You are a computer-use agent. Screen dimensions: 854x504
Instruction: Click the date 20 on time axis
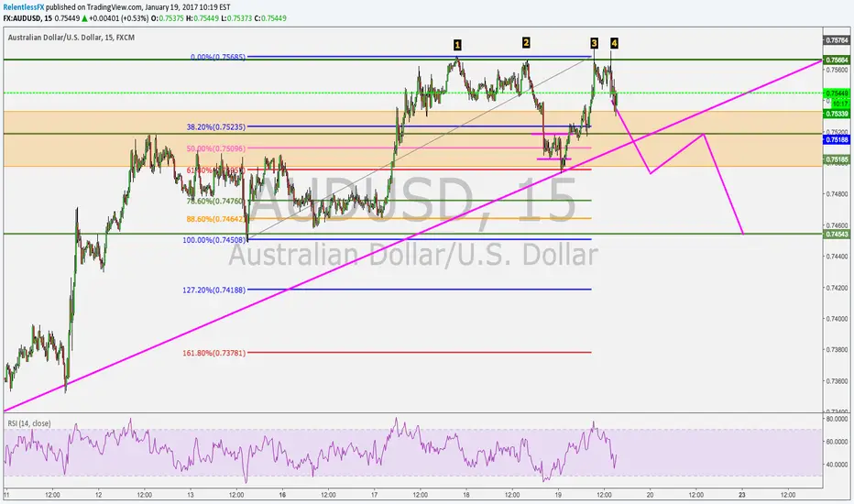pyautogui.click(x=651, y=495)
